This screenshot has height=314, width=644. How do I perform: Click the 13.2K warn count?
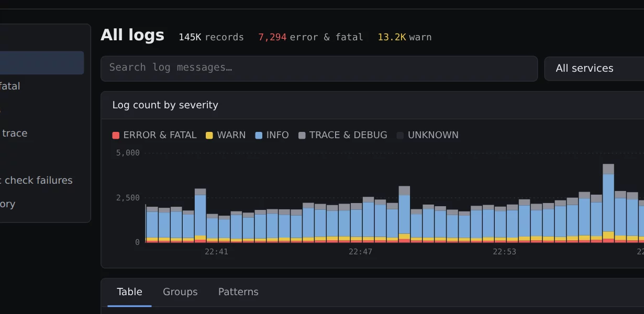coord(405,37)
